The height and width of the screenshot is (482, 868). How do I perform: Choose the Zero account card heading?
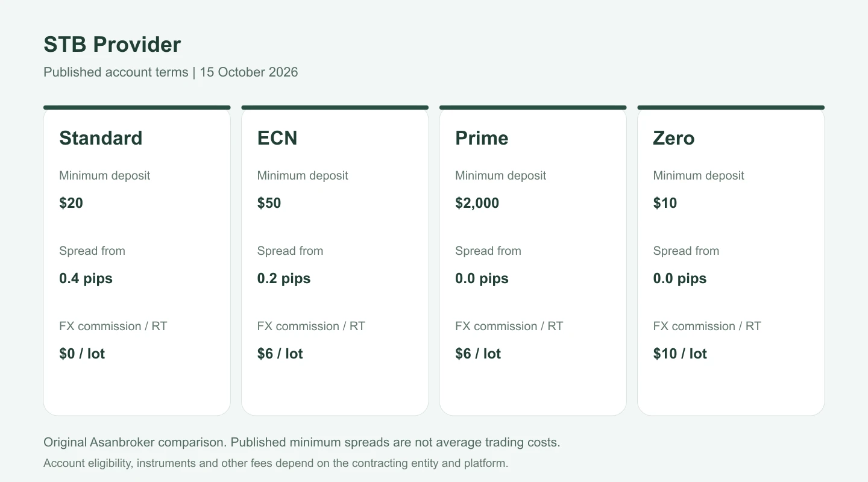click(x=674, y=138)
